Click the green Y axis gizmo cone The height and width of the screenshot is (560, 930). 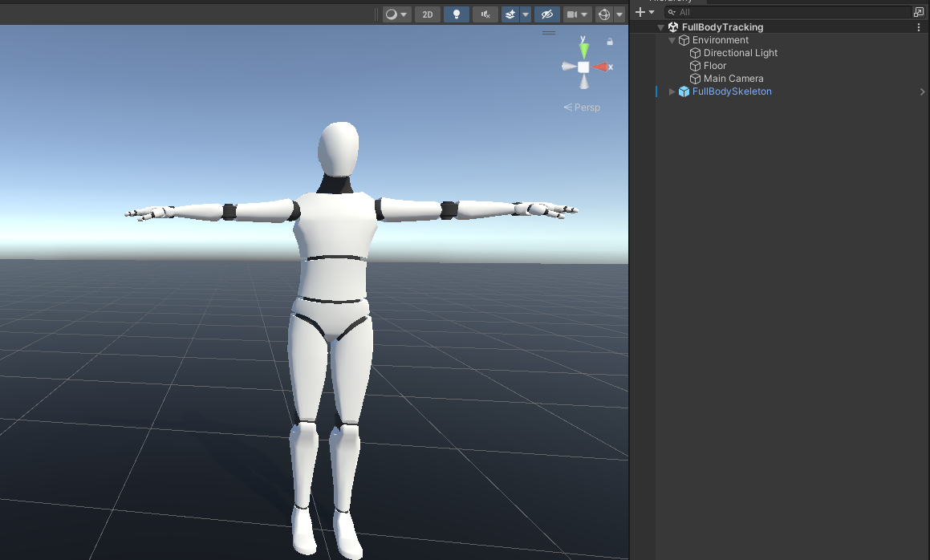click(x=583, y=50)
